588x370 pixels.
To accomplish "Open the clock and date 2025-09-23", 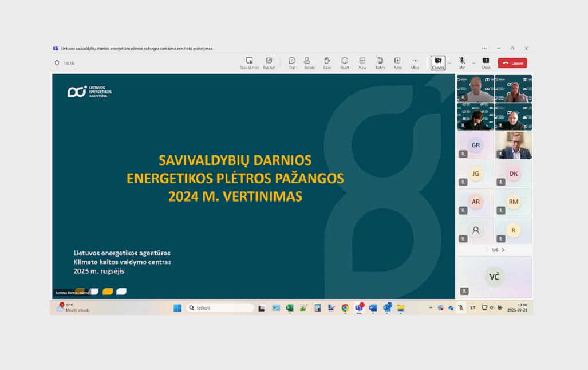I will point(517,308).
